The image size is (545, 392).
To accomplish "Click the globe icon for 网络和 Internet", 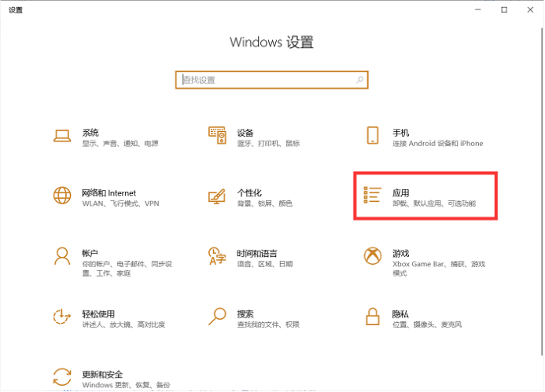I will click(62, 196).
